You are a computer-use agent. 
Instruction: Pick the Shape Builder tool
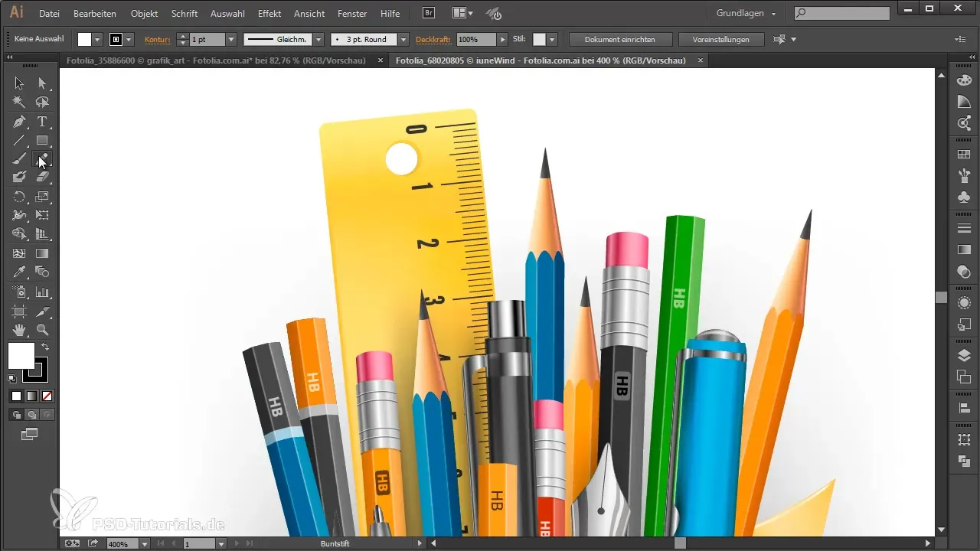tap(19, 234)
